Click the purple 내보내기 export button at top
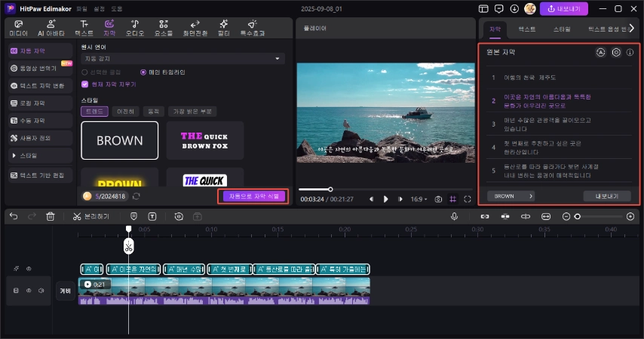 [564, 8]
